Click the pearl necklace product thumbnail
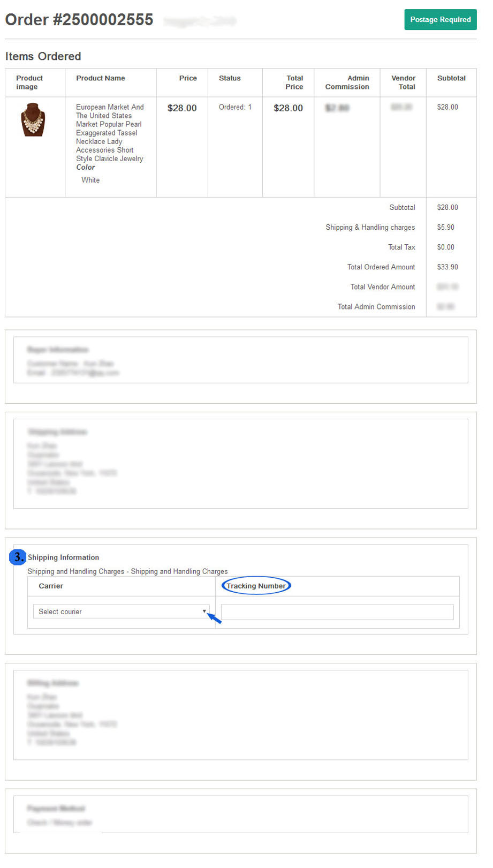 click(x=33, y=119)
